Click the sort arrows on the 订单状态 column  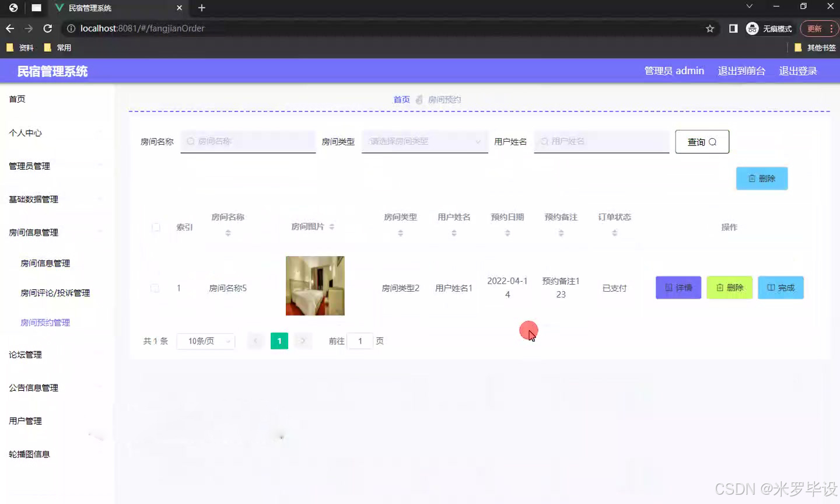click(x=614, y=232)
